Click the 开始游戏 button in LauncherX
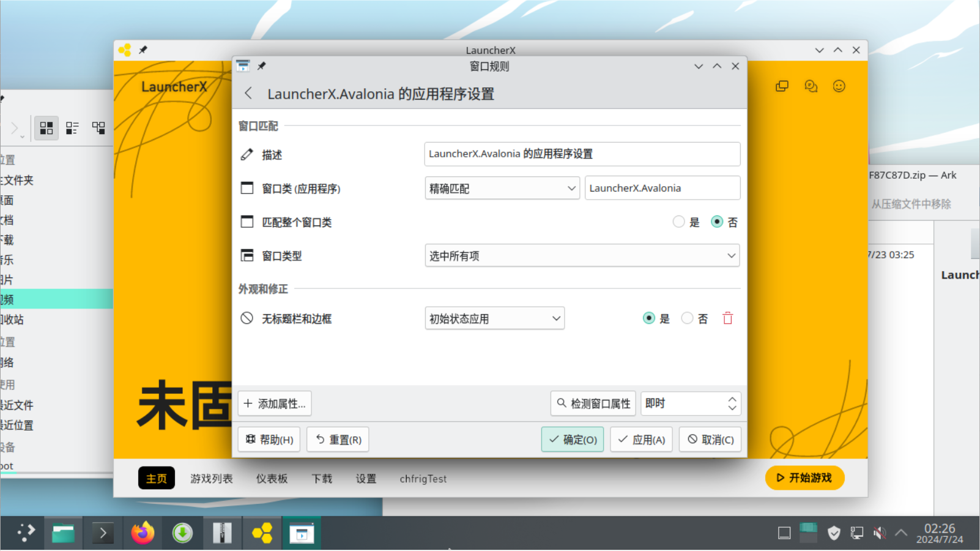Image resolution: width=980 pixels, height=551 pixels. (x=804, y=478)
